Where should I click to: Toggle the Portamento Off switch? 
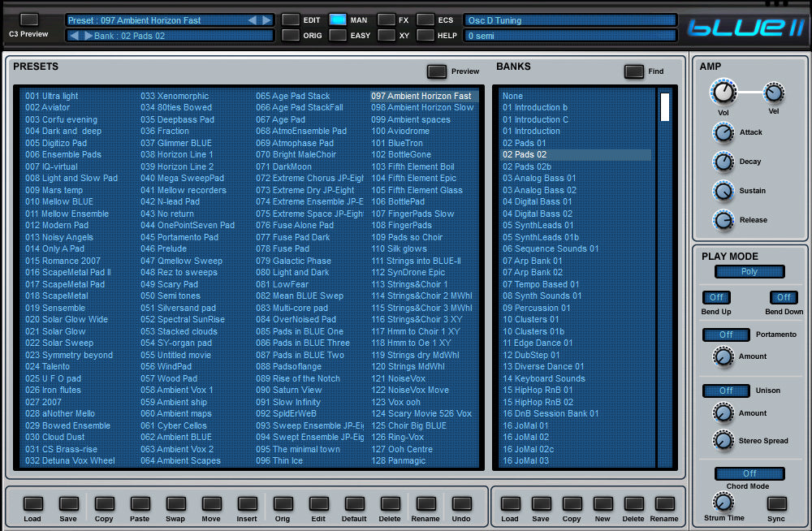click(x=726, y=335)
